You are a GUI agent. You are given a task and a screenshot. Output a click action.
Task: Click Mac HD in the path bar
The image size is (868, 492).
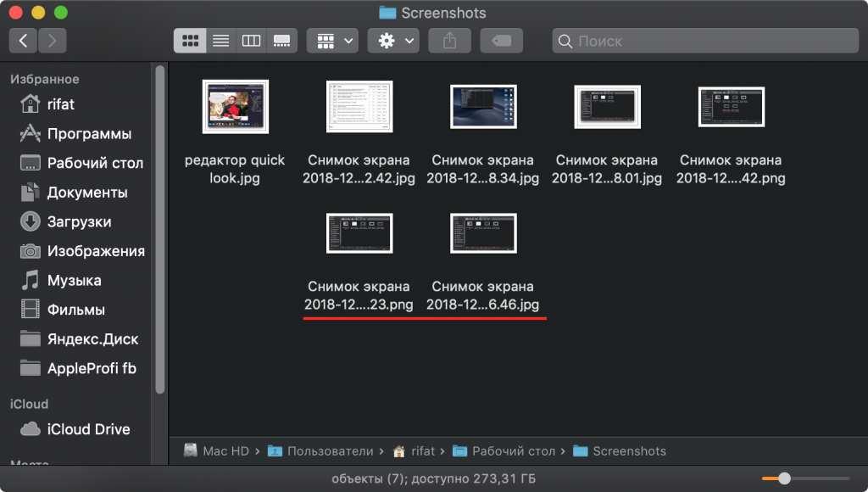(225, 451)
